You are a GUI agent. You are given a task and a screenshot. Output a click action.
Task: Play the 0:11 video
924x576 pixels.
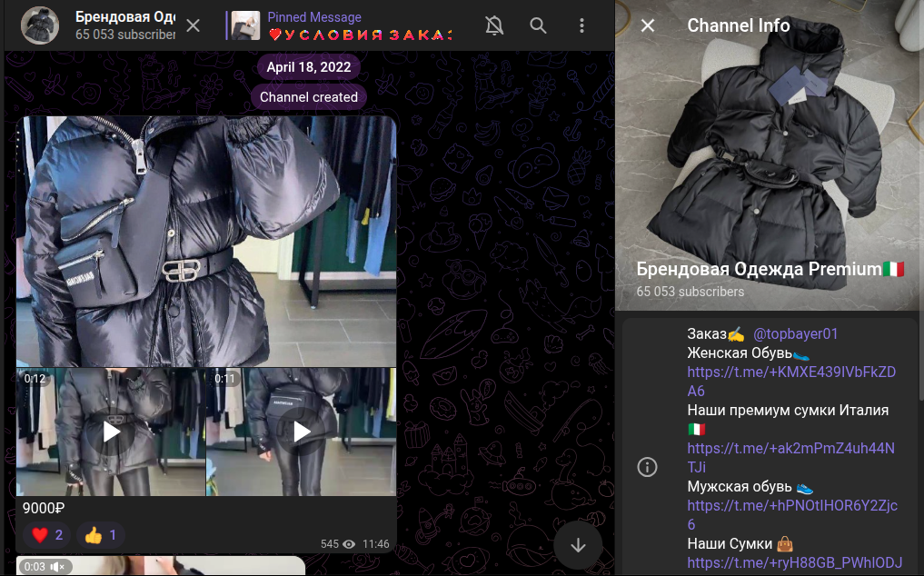(302, 432)
